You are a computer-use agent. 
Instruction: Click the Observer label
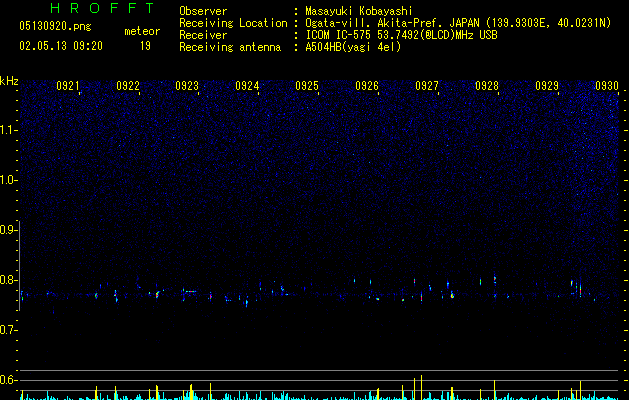203,11
